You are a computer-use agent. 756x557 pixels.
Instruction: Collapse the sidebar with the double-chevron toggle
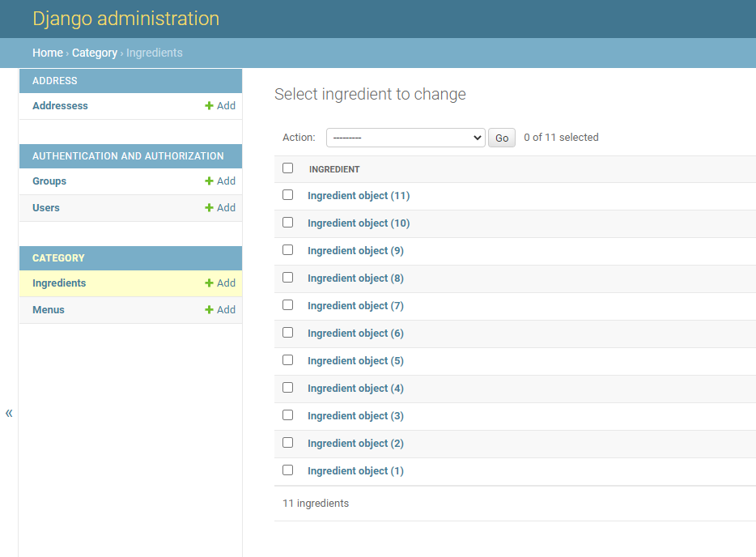(x=9, y=413)
